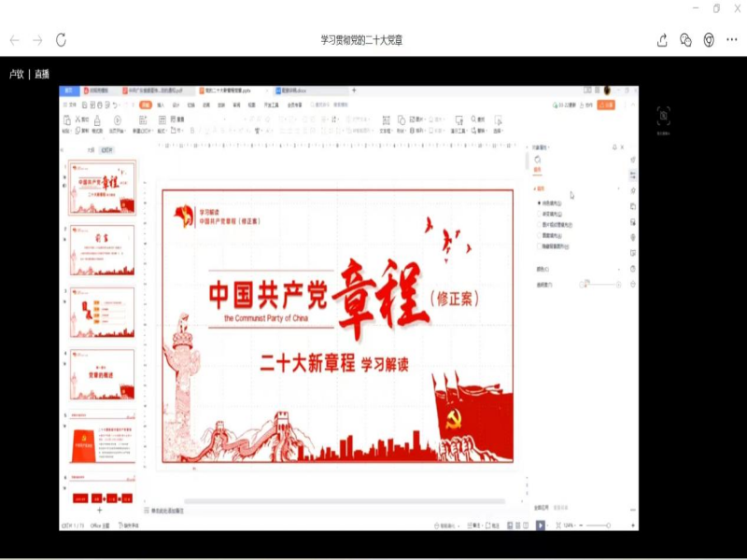This screenshot has width=747, height=560.
Task: Close the 对象属性 properties pane
Action: point(622,147)
